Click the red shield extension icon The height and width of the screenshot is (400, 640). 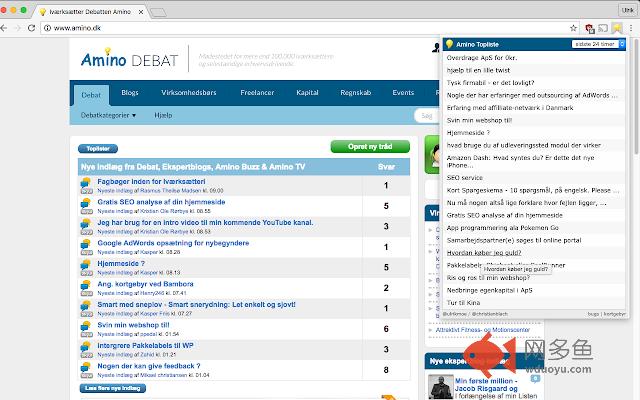pyautogui.click(x=589, y=28)
